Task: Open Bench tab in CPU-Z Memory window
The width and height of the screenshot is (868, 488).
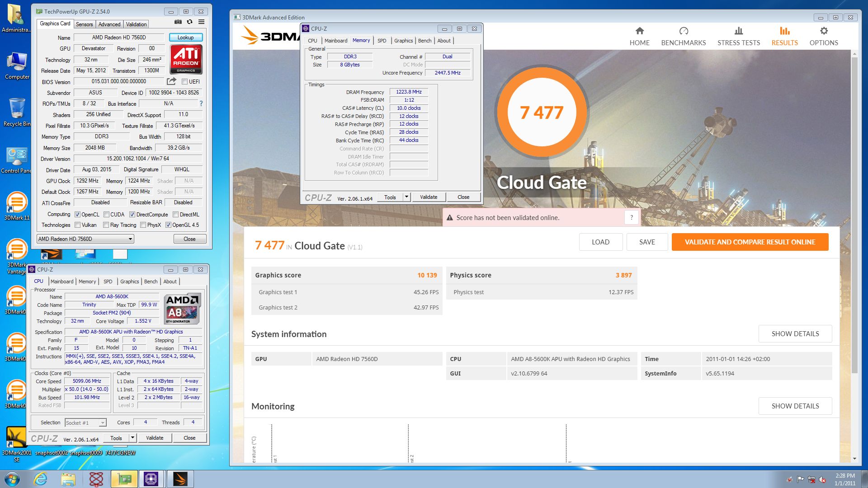Action: [425, 41]
